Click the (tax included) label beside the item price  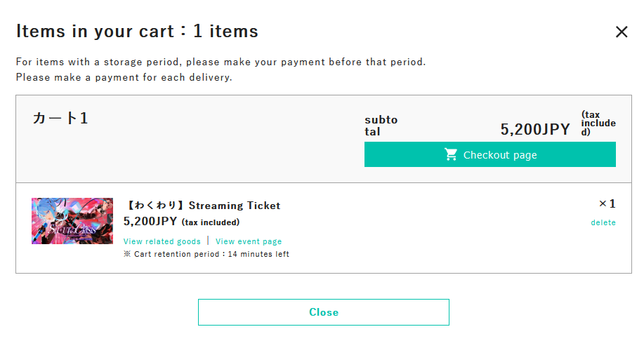coord(211,222)
